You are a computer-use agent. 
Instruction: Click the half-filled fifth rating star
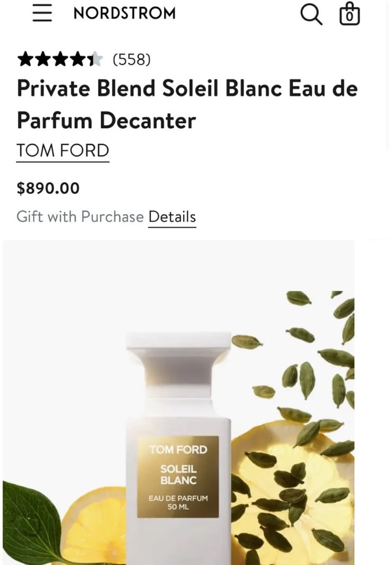coord(95,59)
